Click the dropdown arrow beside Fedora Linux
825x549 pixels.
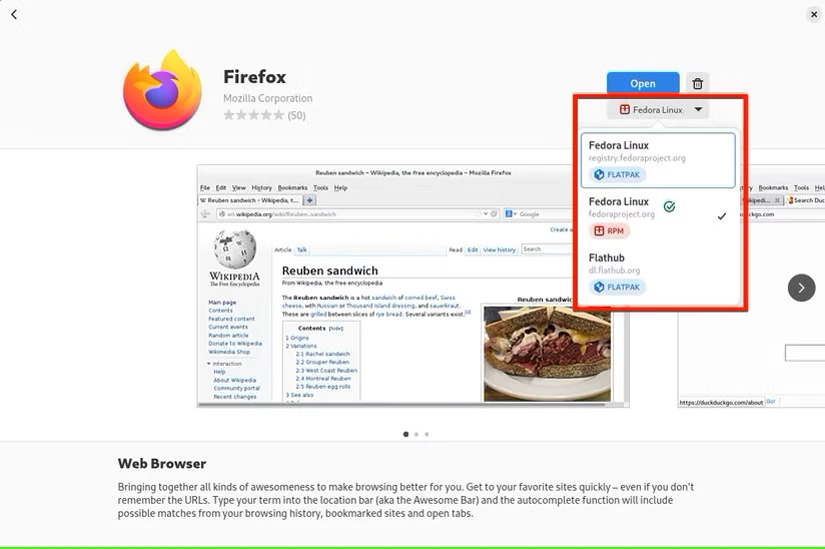tap(698, 109)
